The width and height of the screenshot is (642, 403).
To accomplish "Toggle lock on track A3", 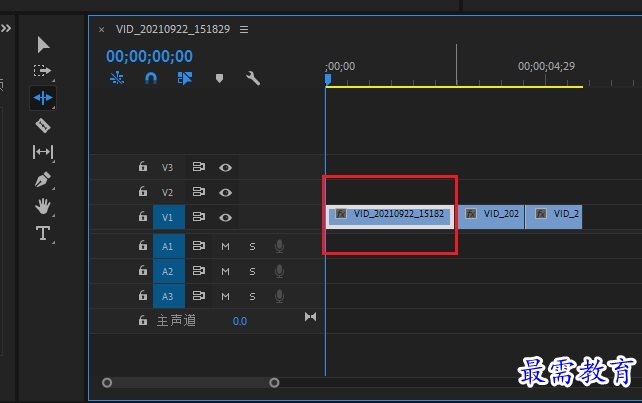I will coord(142,295).
